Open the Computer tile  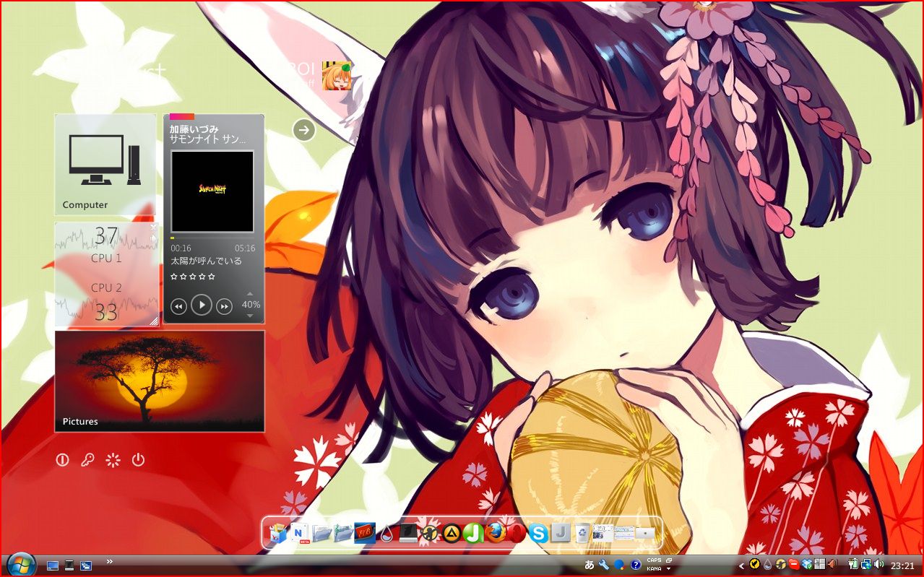(105, 165)
